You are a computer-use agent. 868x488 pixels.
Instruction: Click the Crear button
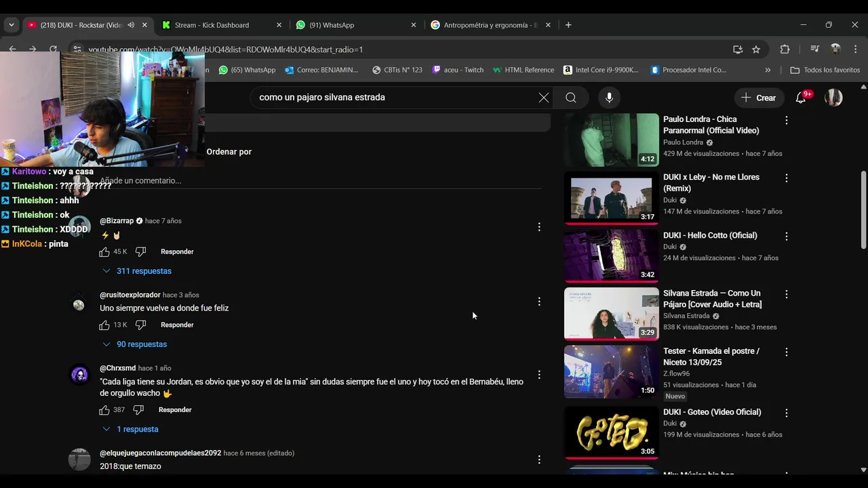758,98
